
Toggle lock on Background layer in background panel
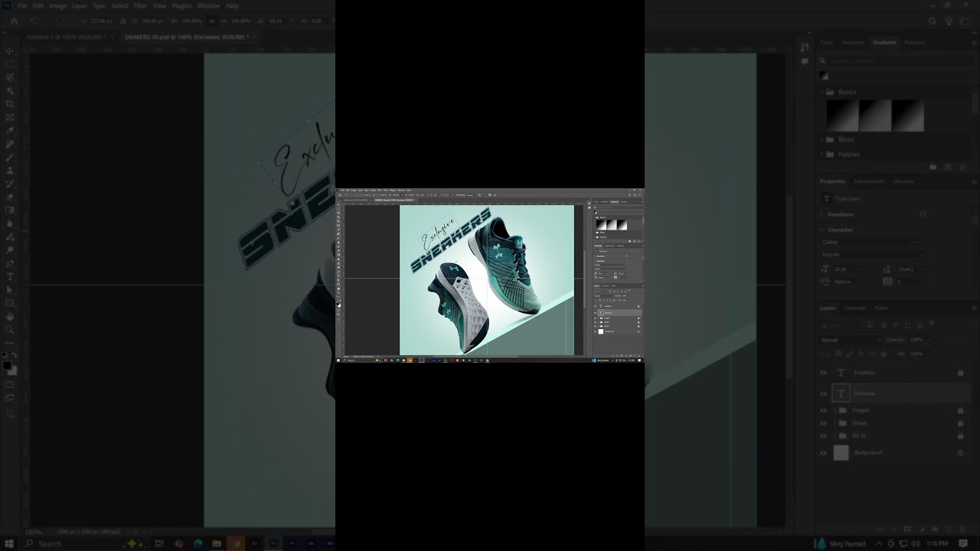[960, 453]
